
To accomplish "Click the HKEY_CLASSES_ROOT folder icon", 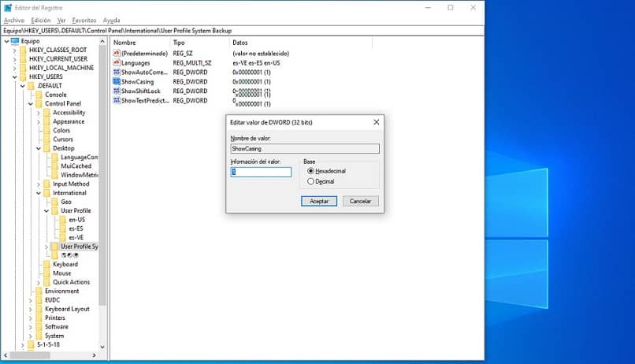I will (23, 50).
